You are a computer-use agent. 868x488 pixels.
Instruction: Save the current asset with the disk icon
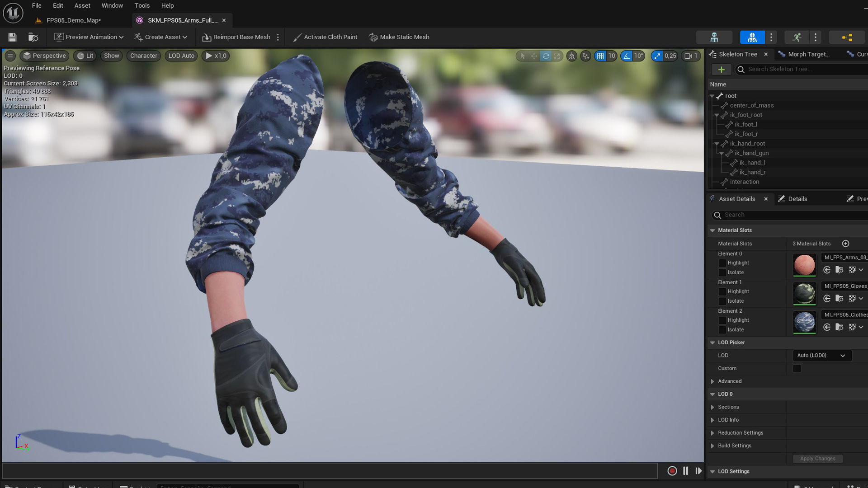pos(12,37)
